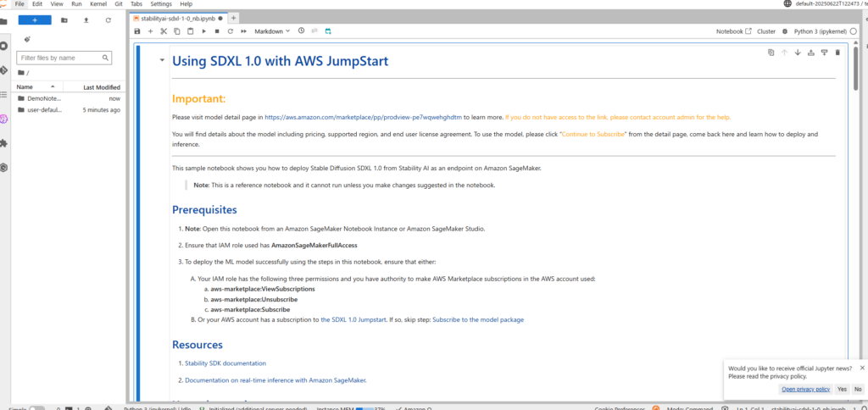Open the Kernel menu

pos(98,3)
